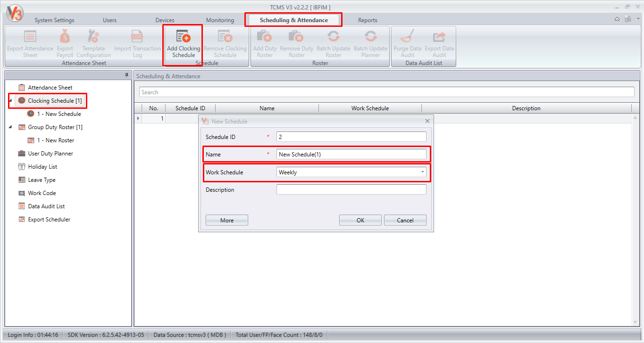This screenshot has height=343, width=644.
Task: Open Attendance Sheet in sidebar
Action: (50, 88)
